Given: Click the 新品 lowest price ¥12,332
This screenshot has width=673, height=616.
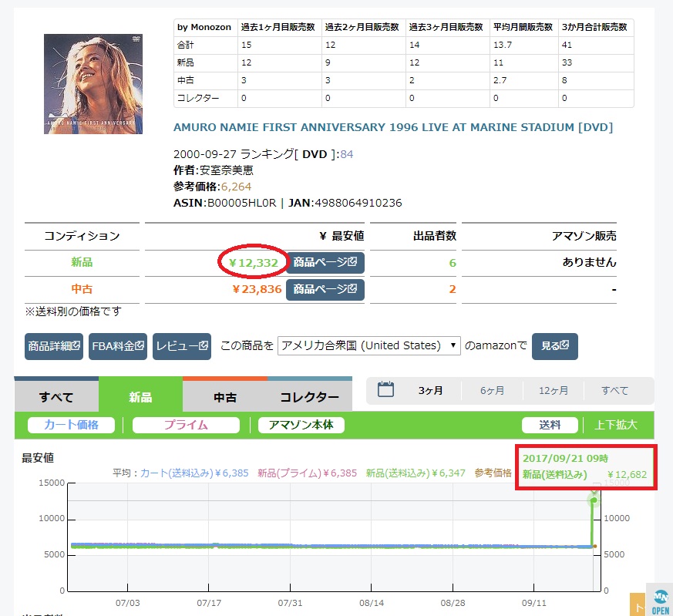Looking at the screenshot, I should [253, 263].
